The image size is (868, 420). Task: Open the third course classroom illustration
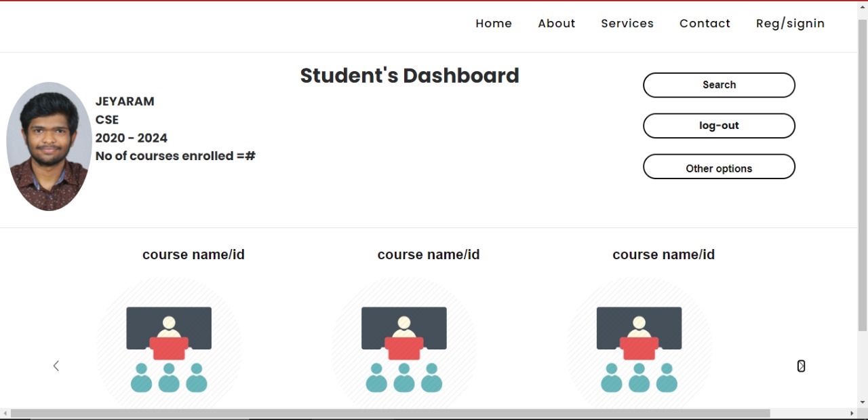coord(639,343)
